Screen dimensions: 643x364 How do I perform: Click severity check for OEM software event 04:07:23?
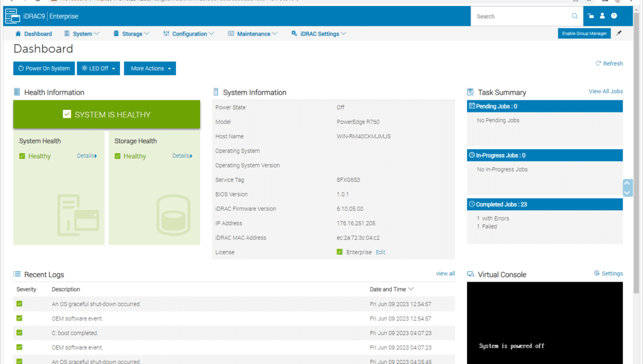pos(19,347)
